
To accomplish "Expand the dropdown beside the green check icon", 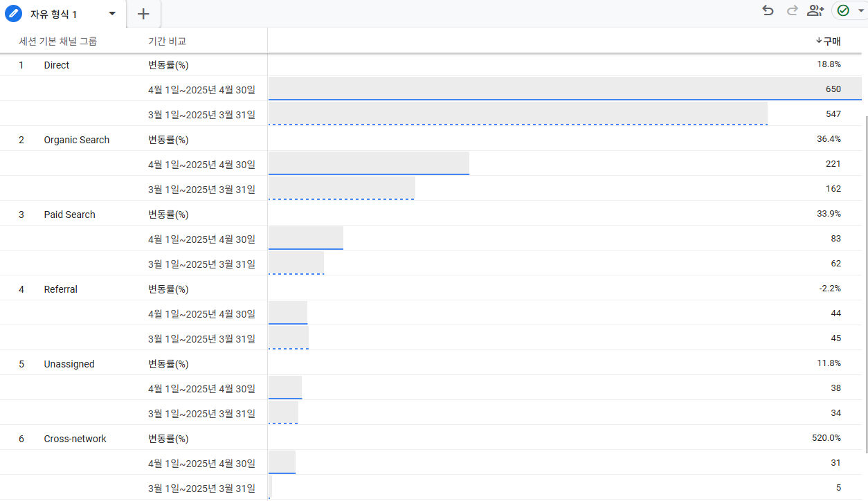I will click(861, 11).
